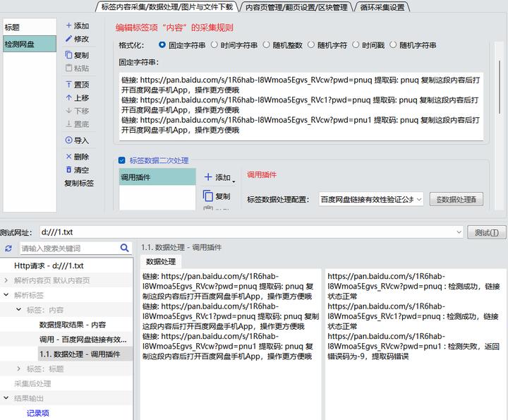Click the 添加 plus icon in 二次处理 panel
Image resolution: width=508 pixels, height=420 pixels.
click(x=208, y=177)
